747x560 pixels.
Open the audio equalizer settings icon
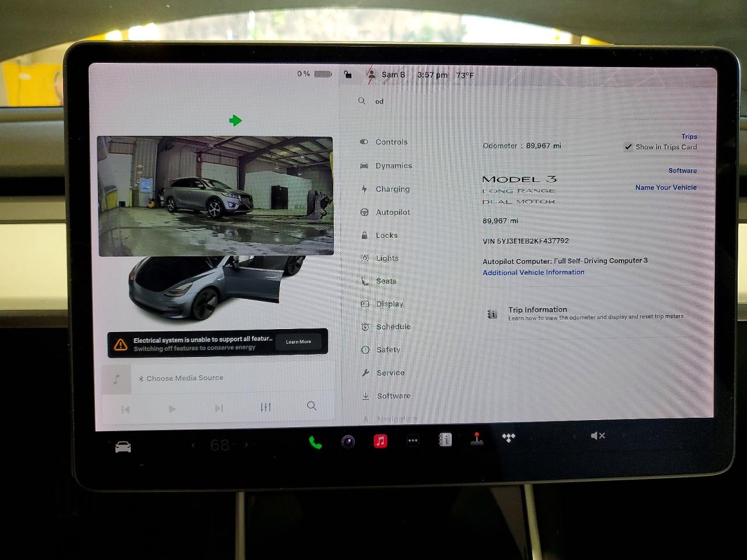coord(266,407)
